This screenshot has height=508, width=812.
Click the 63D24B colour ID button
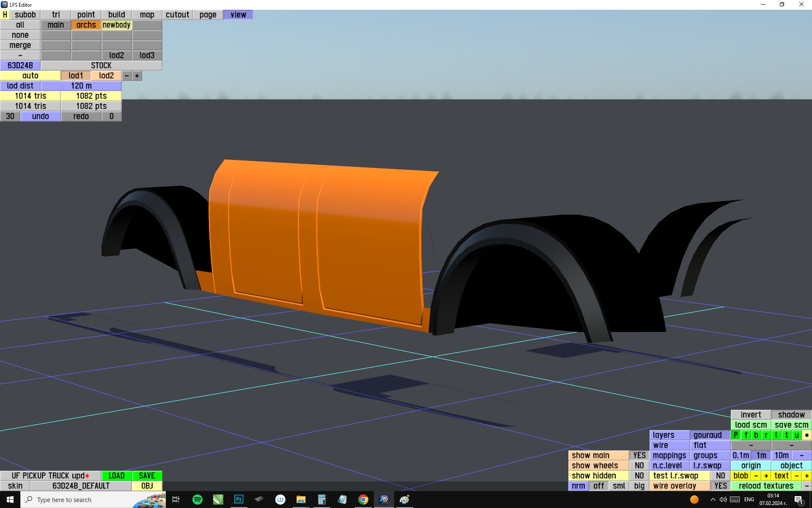click(20, 65)
